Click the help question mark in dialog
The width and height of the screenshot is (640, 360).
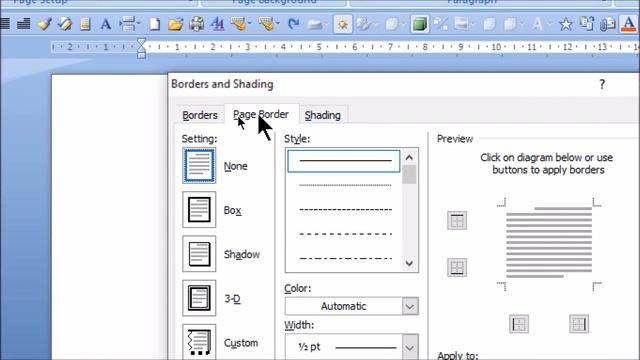click(x=602, y=84)
